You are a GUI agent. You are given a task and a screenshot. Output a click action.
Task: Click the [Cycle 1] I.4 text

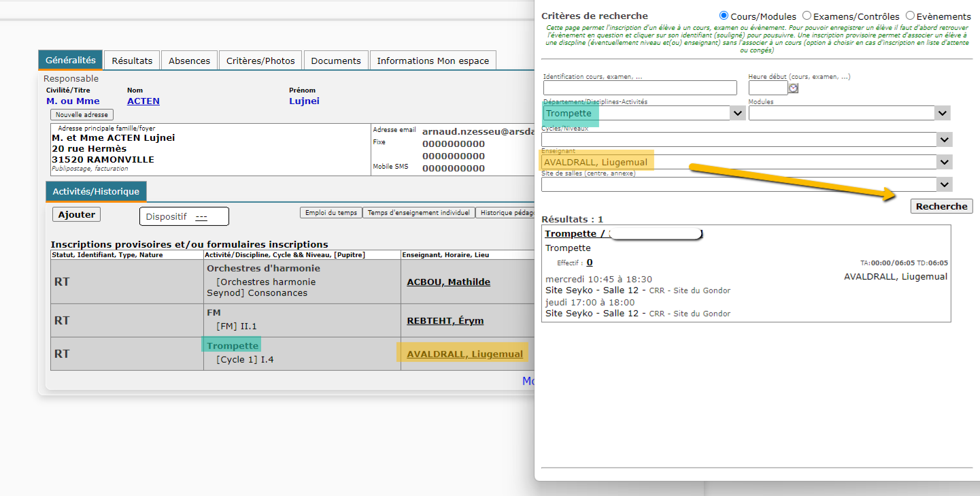click(x=245, y=359)
